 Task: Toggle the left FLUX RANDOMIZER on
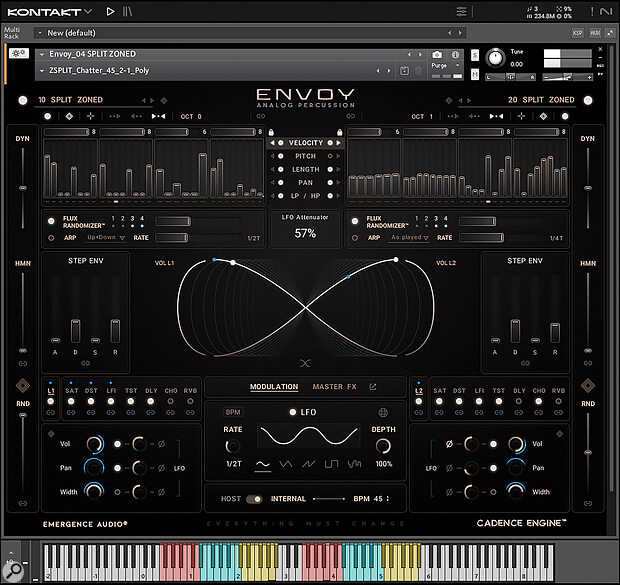pos(51,221)
